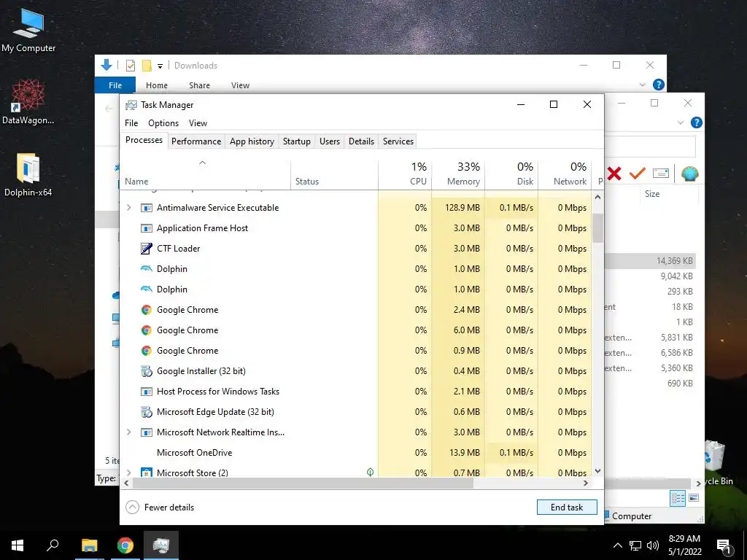Open File Explorer from the taskbar
The width and height of the screenshot is (747, 560).
89,545
